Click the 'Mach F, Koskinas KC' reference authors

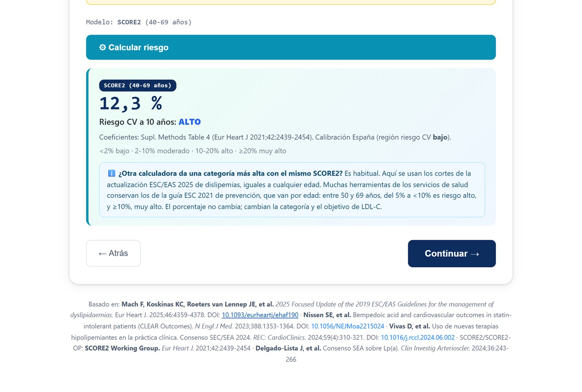[198, 304]
